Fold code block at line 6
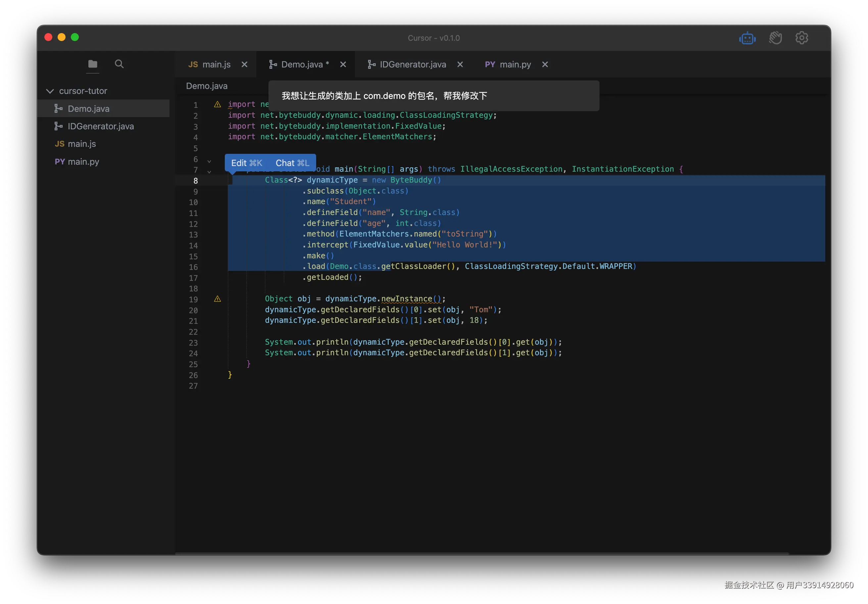 click(x=209, y=161)
